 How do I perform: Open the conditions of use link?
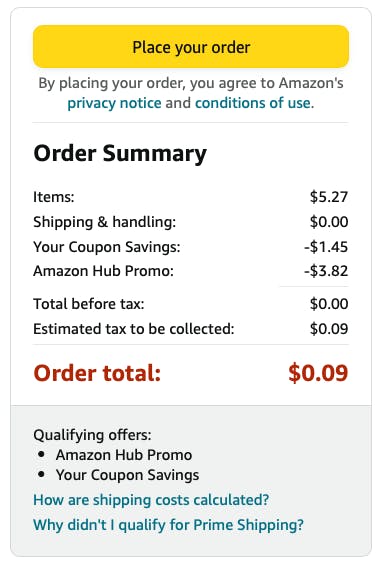tap(254, 103)
